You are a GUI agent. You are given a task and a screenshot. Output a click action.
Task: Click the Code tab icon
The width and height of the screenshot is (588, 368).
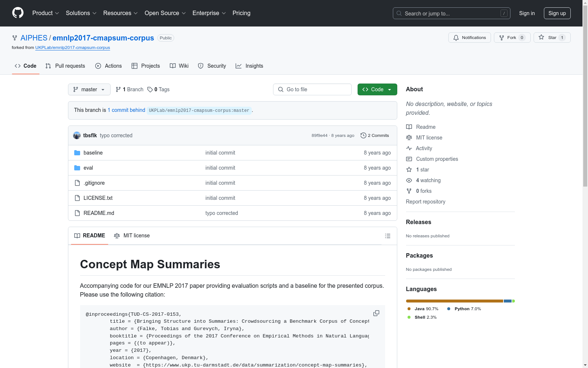tap(18, 66)
